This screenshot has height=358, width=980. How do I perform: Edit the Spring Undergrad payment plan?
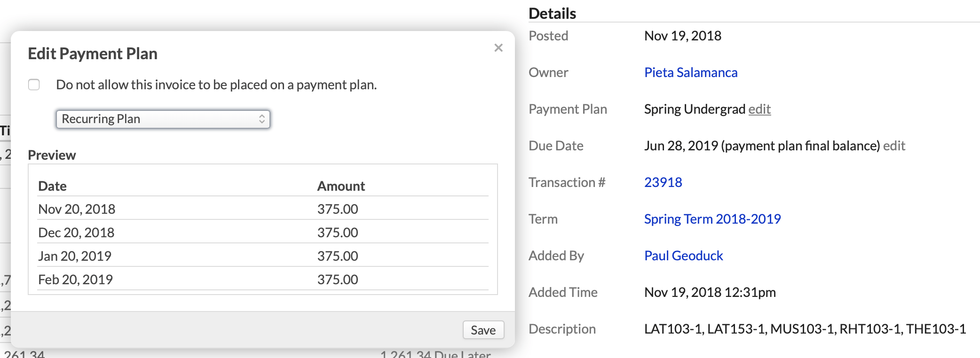759,109
